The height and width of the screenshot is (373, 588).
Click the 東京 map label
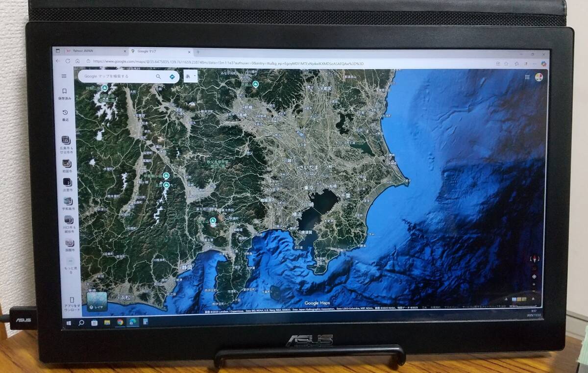click(x=308, y=188)
